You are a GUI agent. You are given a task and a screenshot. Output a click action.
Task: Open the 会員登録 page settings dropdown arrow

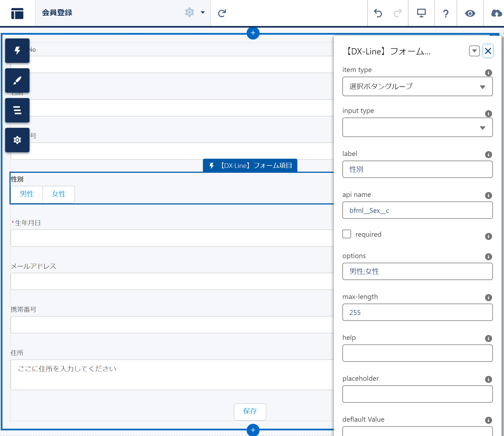pyautogui.click(x=202, y=12)
